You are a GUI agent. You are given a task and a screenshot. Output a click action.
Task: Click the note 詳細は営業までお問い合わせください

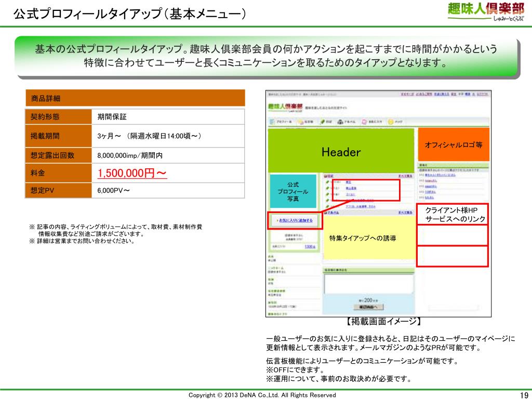82,241
